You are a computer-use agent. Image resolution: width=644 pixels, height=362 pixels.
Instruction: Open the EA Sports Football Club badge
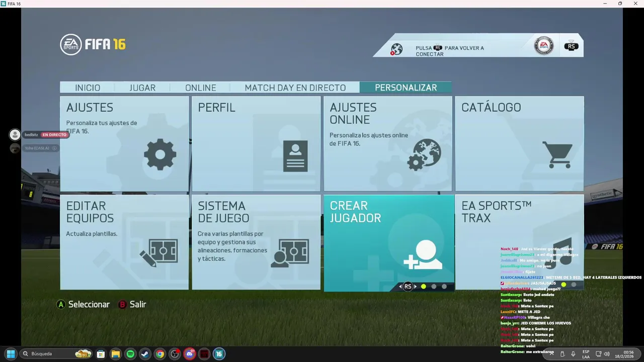coord(543,46)
